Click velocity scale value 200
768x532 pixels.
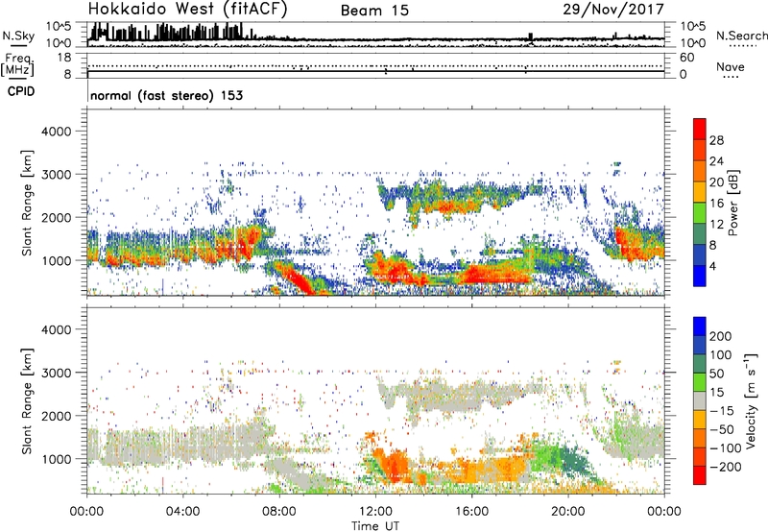tap(721, 336)
